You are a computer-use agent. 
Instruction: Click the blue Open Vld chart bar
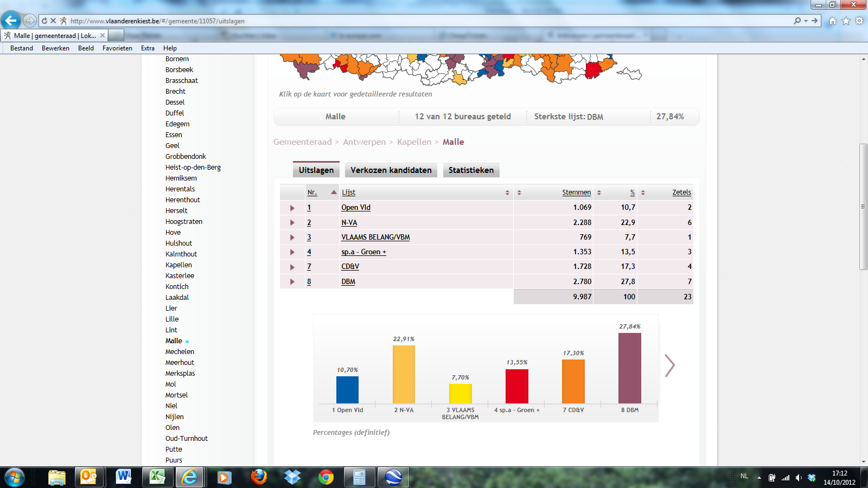coord(347,389)
